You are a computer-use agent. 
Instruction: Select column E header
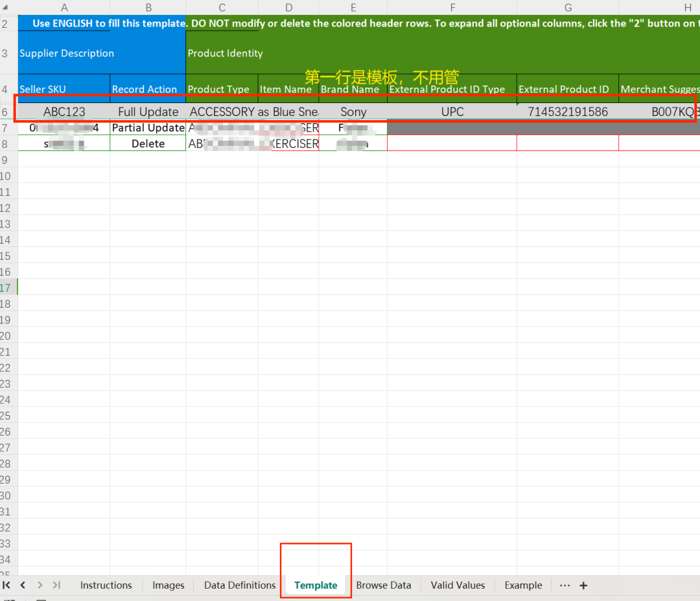[x=353, y=7]
